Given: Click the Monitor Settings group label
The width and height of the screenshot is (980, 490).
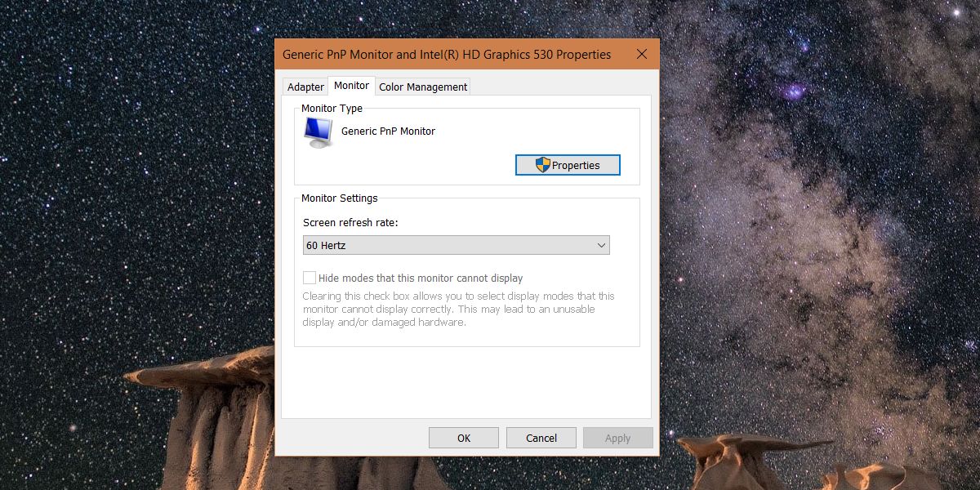Looking at the screenshot, I should [340, 198].
